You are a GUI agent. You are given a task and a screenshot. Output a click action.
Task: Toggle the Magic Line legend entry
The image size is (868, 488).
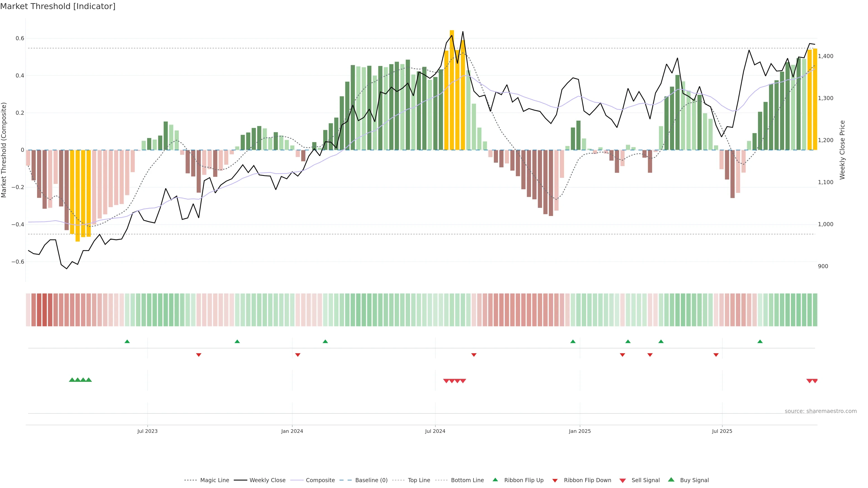click(214, 480)
